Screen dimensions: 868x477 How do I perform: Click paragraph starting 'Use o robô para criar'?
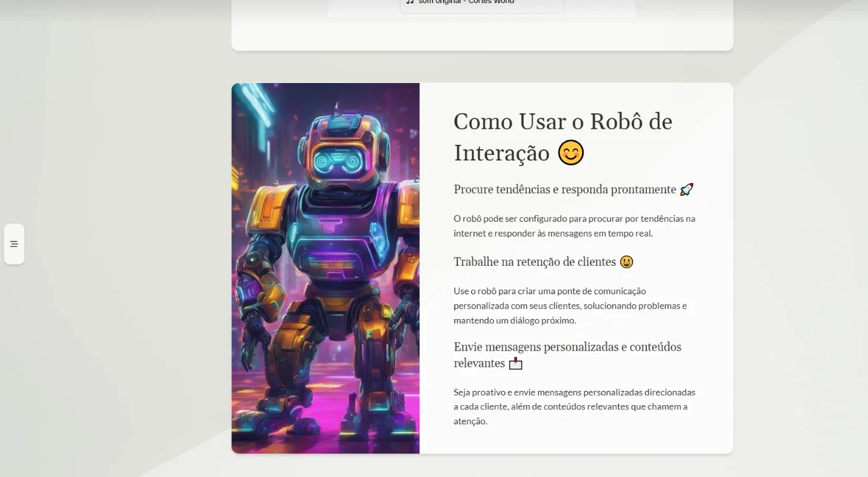tap(570, 306)
